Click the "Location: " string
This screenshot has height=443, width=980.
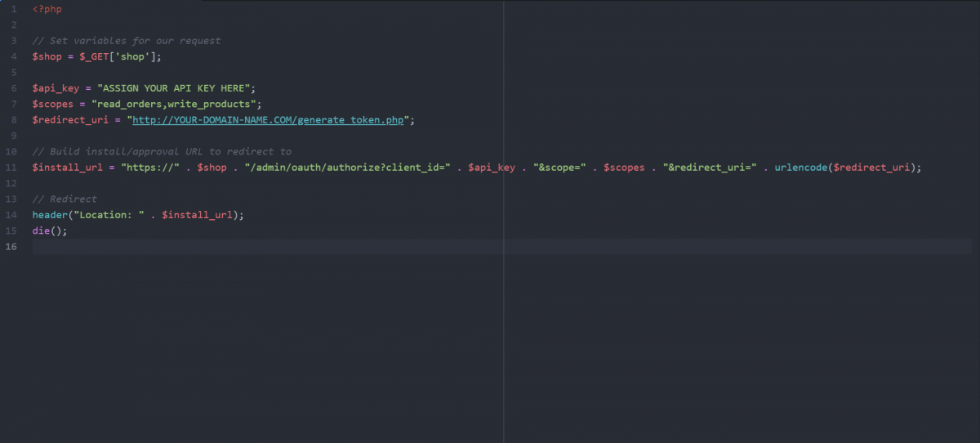click(109, 215)
